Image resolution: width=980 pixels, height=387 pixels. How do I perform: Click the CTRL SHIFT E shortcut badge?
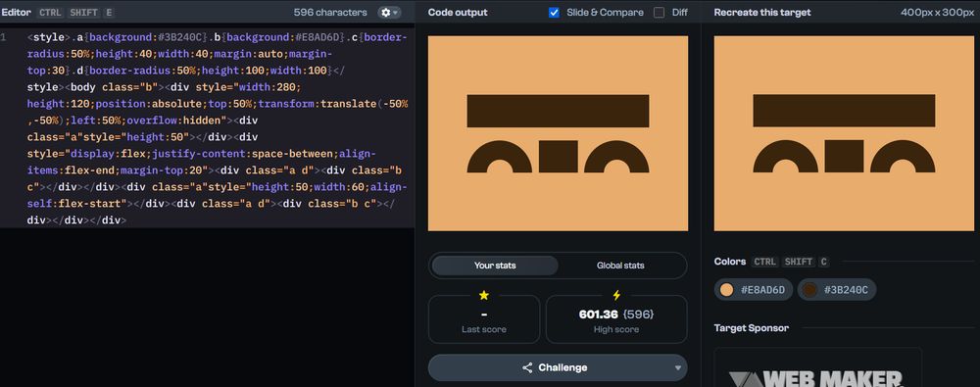pyautogui.click(x=76, y=13)
